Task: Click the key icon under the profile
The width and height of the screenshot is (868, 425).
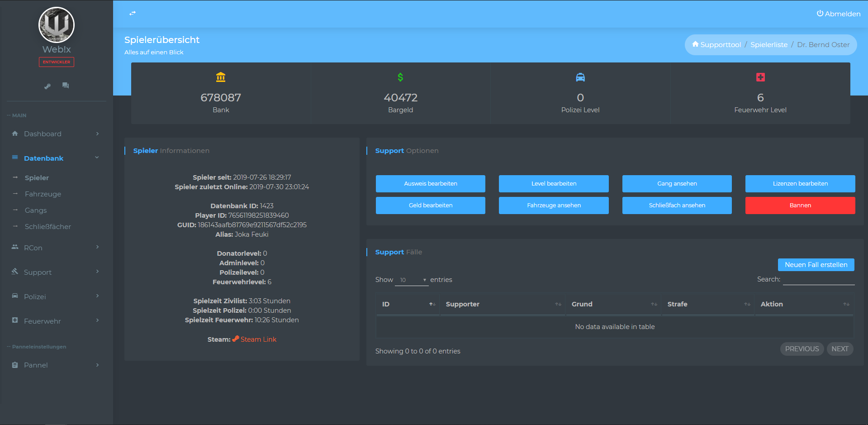Action: point(47,86)
